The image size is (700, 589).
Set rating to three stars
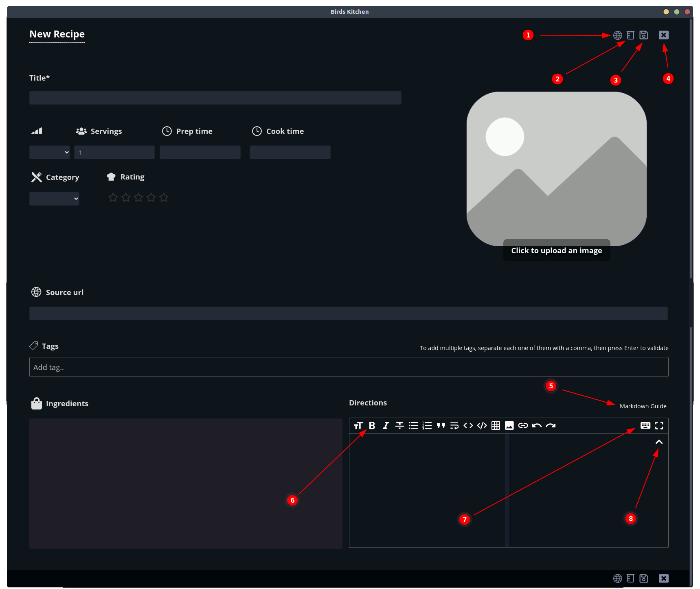138,197
